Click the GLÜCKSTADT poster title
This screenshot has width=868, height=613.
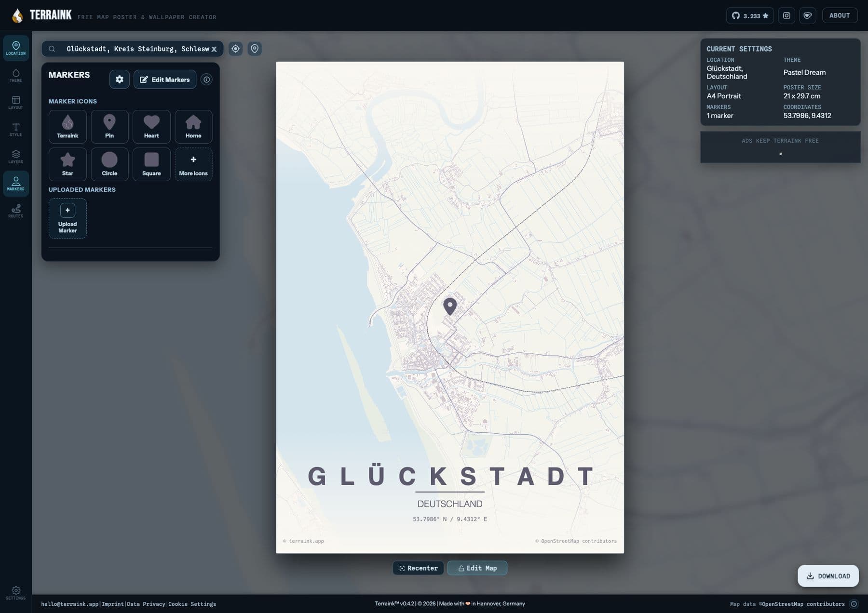450,476
